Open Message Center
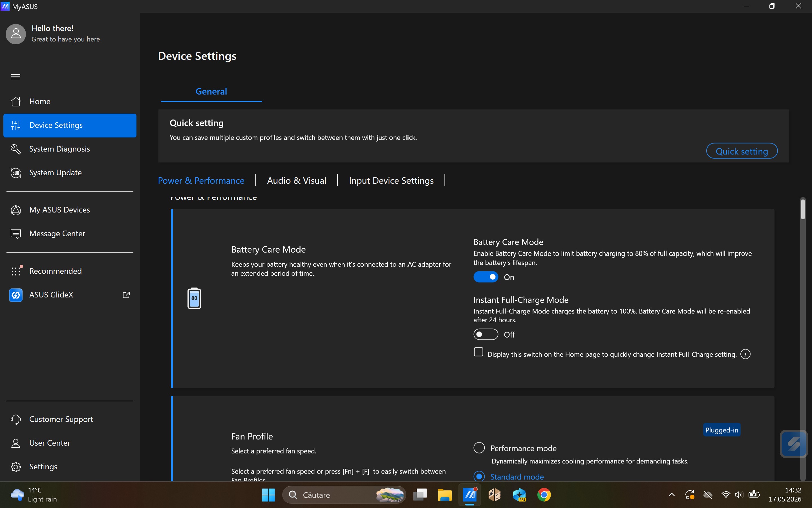The image size is (812, 508). [70, 233]
